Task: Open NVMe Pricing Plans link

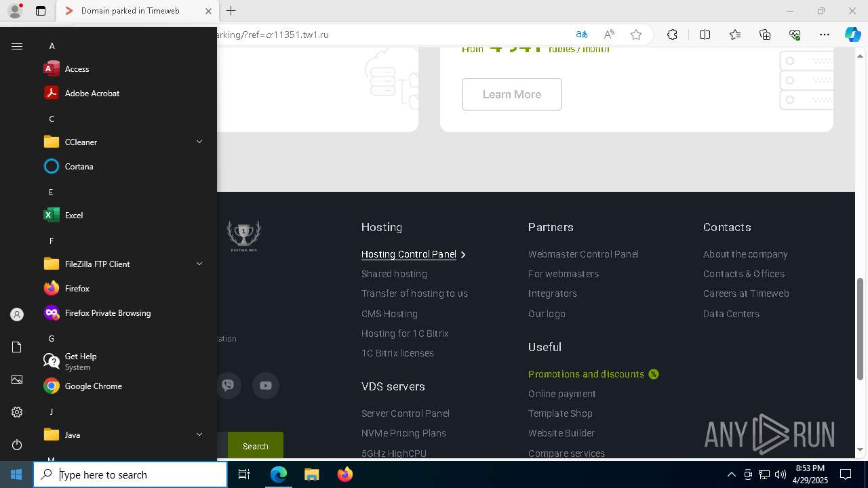Action: click(x=403, y=433)
